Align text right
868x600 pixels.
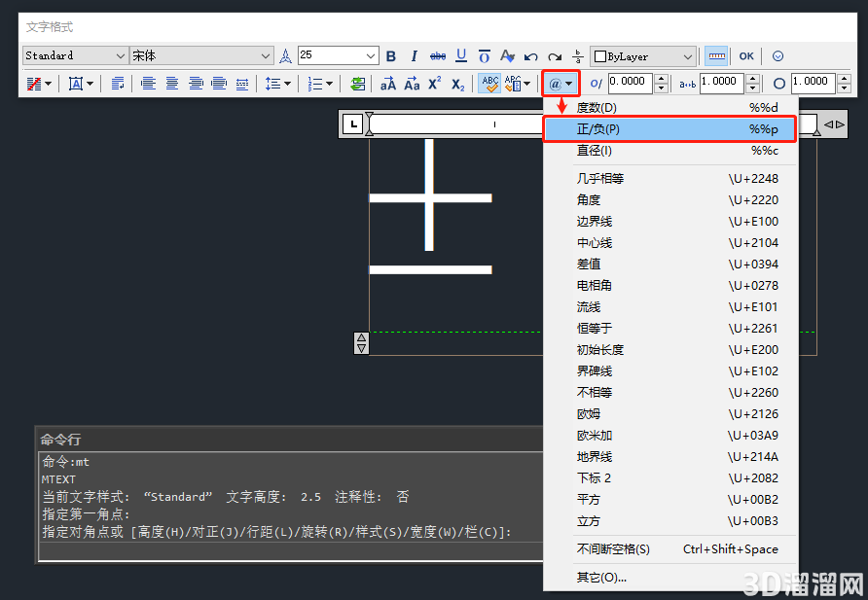196,84
